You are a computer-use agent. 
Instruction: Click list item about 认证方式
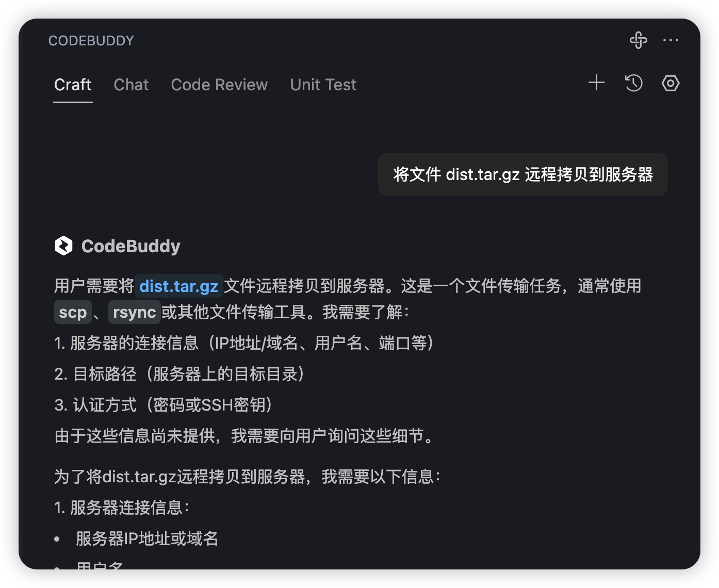click(x=164, y=405)
